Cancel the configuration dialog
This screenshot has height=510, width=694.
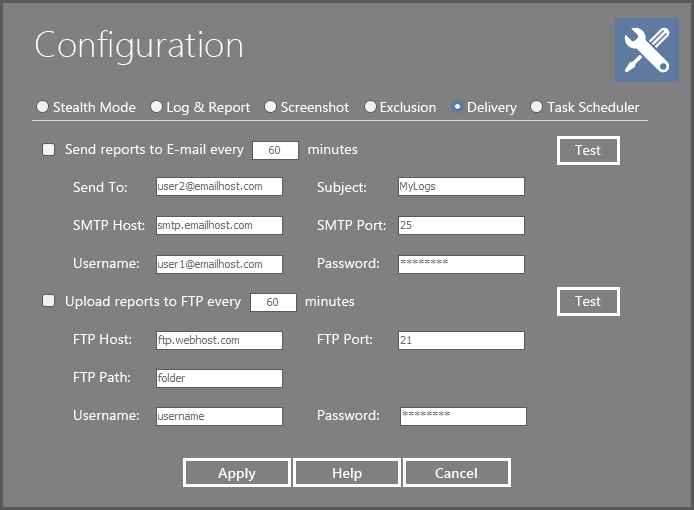point(457,473)
